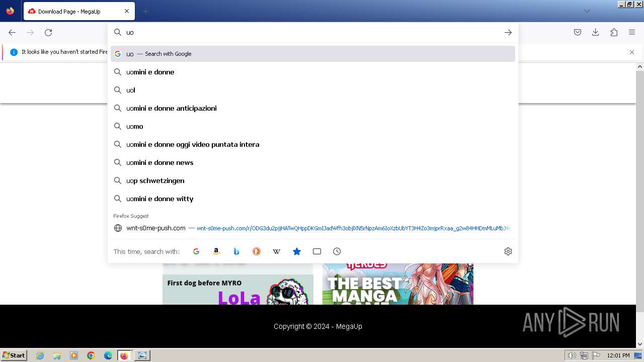Launch Internet Explorer from taskbar
The width and height of the screenshot is (644, 362).
(x=40, y=355)
